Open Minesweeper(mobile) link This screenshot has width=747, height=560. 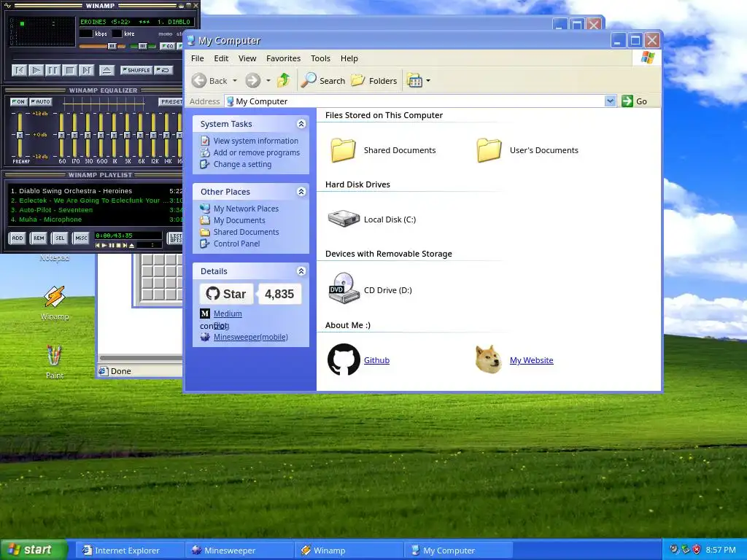251,337
